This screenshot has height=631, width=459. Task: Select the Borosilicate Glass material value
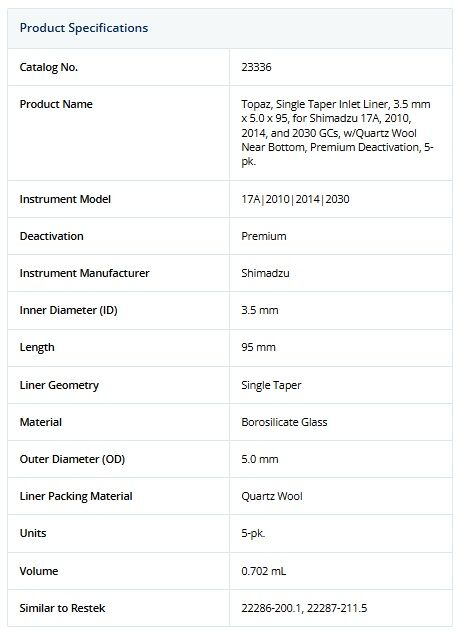284,422
